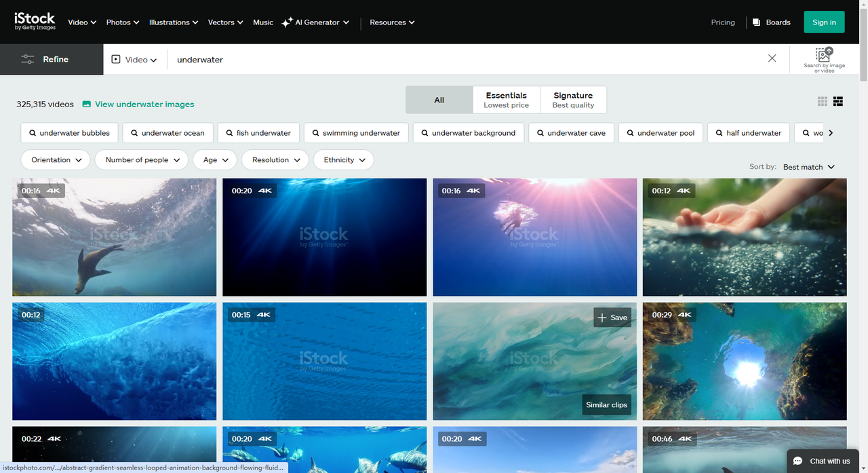Save the abstract gradient fluid clip
The width and height of the screenshot is (868, 473).
612,318
